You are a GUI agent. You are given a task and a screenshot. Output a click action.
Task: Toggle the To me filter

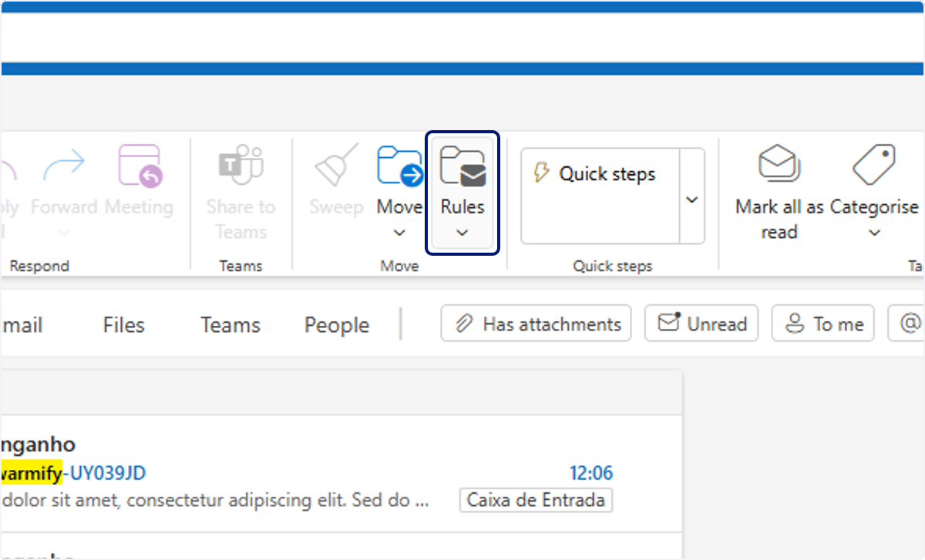point(823,324)
